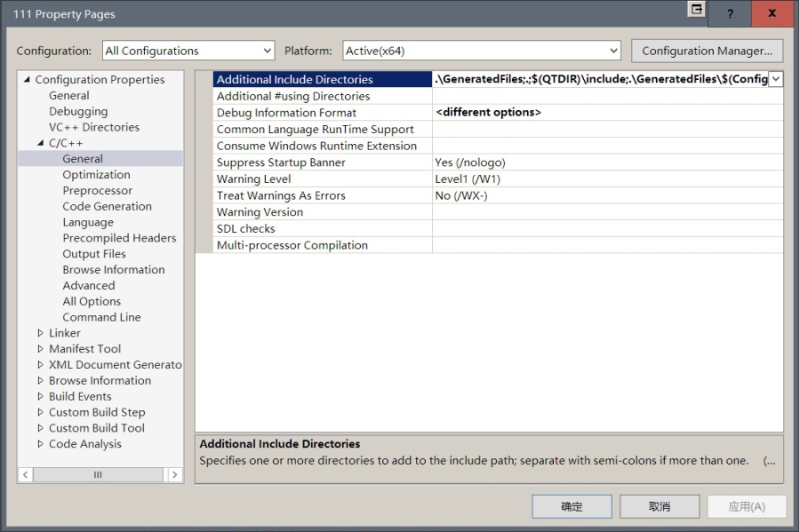
Task: Click the <different options> value
Action: pyautogui.click(x=488, y=112)
